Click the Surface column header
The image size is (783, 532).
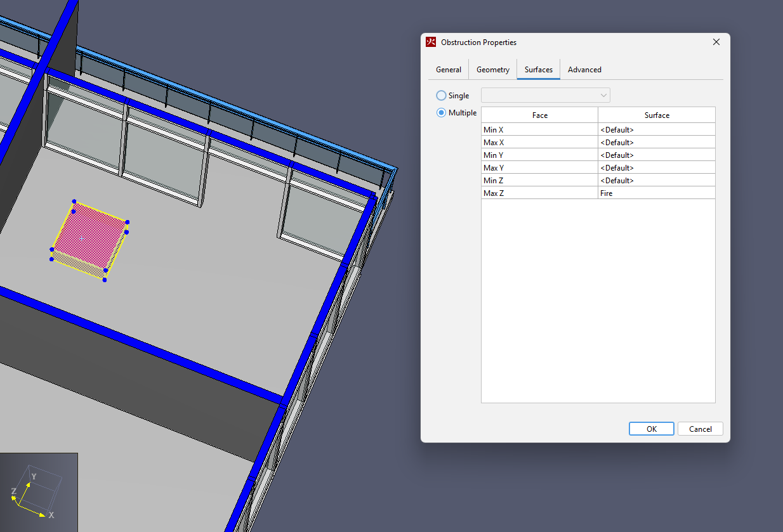click(x=656, y=115)
